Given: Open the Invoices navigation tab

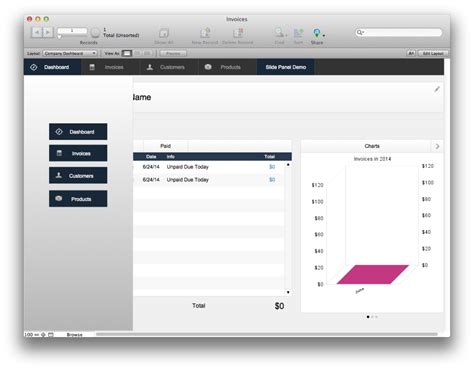Looking at the screenshot, I should tap(110, 67).
